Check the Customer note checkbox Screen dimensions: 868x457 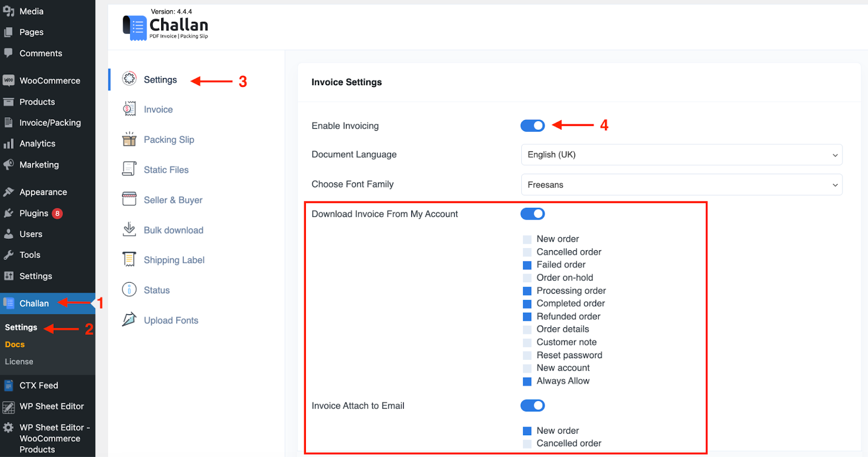527,342
